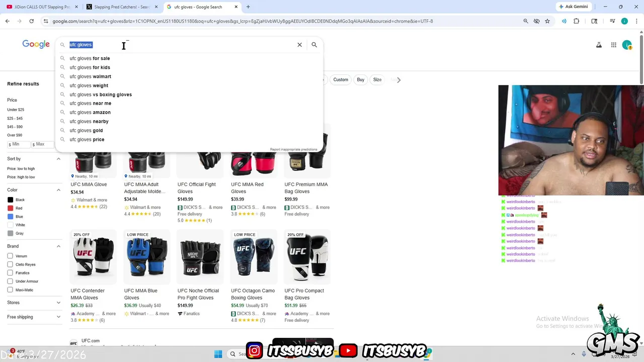Screen dimensions: 644x362
Task: Open the Extensions puzzle icon
Action: point(577,21)
